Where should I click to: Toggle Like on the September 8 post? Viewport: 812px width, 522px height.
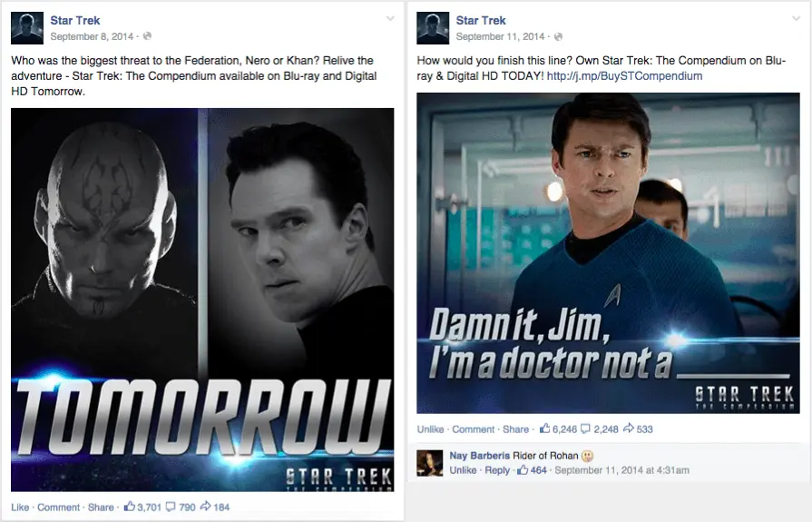pos(20,507)
